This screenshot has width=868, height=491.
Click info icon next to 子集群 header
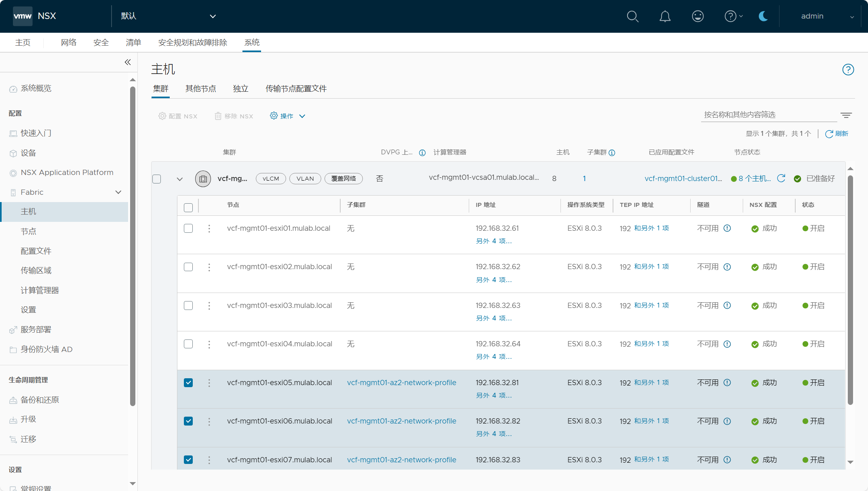coord(612,153)
